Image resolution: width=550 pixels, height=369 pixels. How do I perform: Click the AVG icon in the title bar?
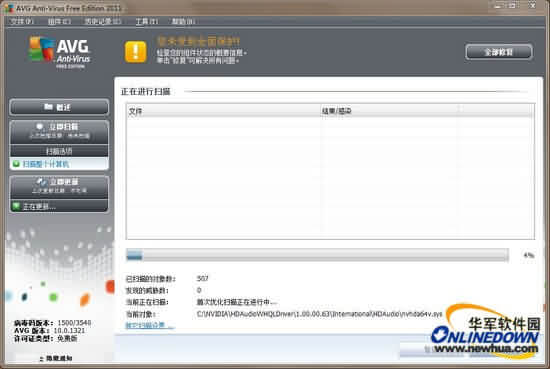(8, 7)
